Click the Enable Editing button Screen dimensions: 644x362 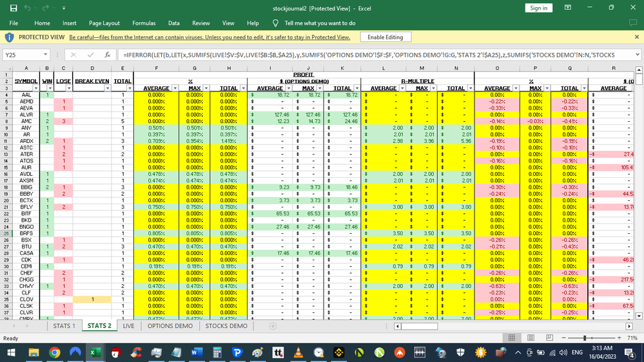tap(385, 37)
